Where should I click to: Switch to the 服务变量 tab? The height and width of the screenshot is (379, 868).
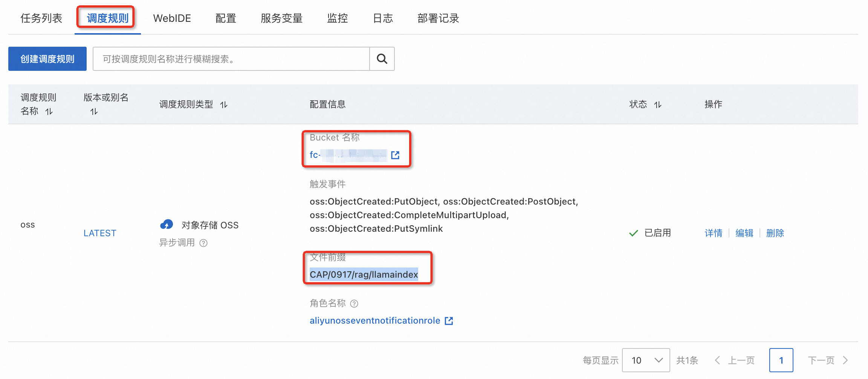[x=281, y=18]
